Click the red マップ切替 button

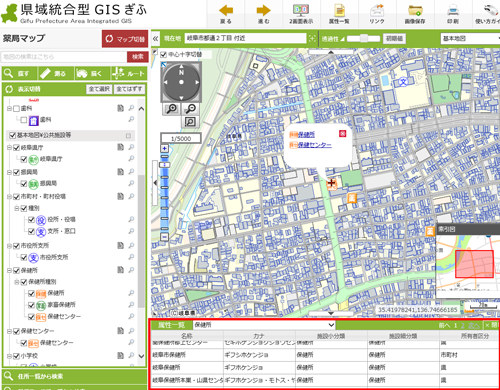pos(125,39)
